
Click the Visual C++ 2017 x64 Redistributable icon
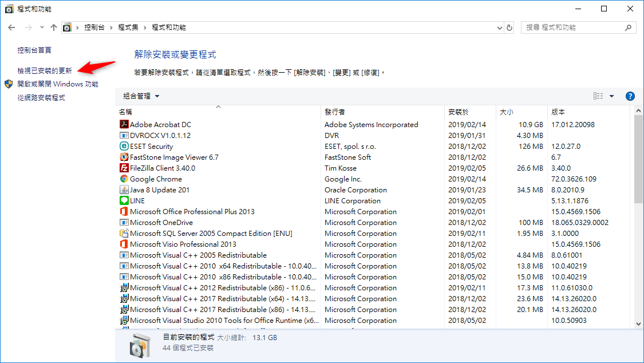click(124, 298)
